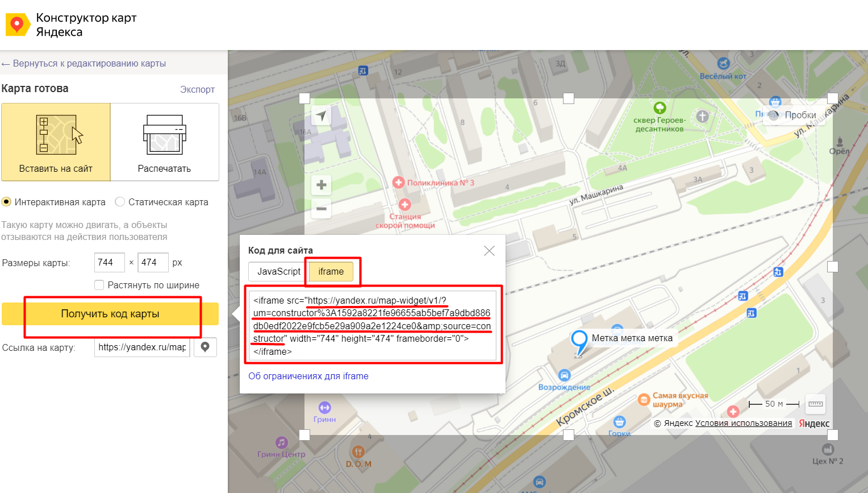The image size is (868, 493).
Task: Click the Орёл monument marker icon
Action: click(x=840, y=141)
